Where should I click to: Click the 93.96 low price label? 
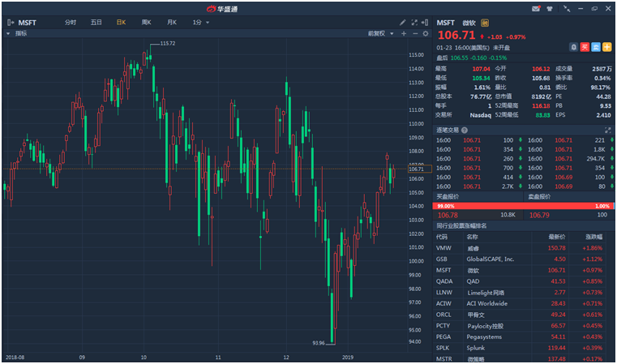(x=319, y=343)
